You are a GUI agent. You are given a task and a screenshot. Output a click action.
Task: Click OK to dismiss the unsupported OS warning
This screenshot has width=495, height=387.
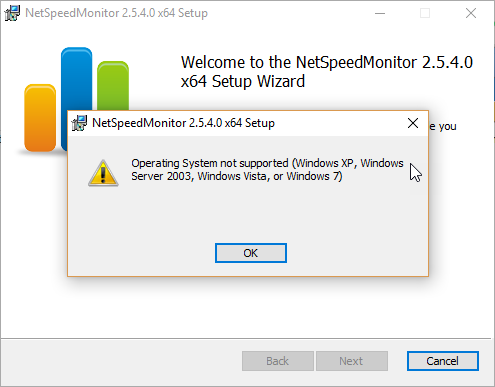pyautogui.click(x=251, y=253)
